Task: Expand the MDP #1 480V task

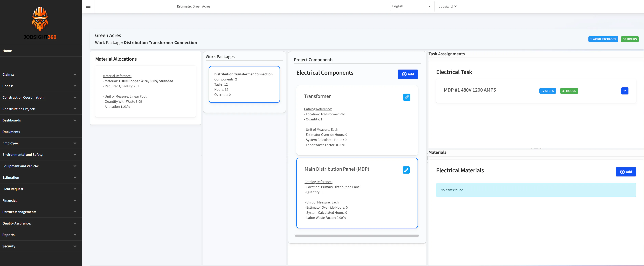Action: click(625, 91)
